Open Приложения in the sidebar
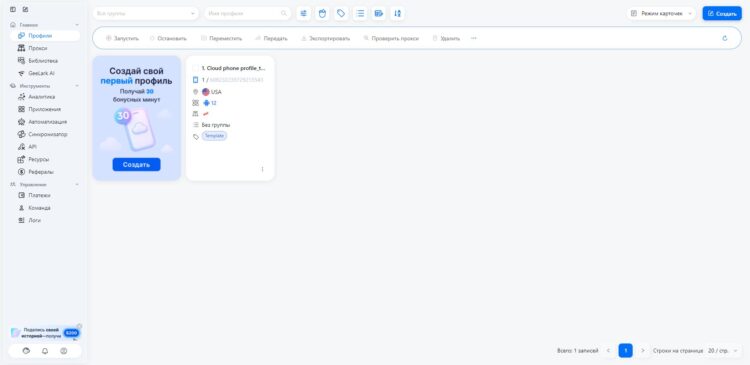 pos(44,110)
